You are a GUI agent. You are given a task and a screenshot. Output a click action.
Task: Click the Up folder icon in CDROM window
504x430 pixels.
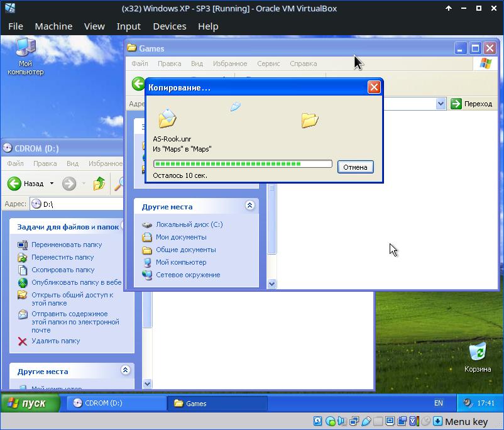pos(99,184)
